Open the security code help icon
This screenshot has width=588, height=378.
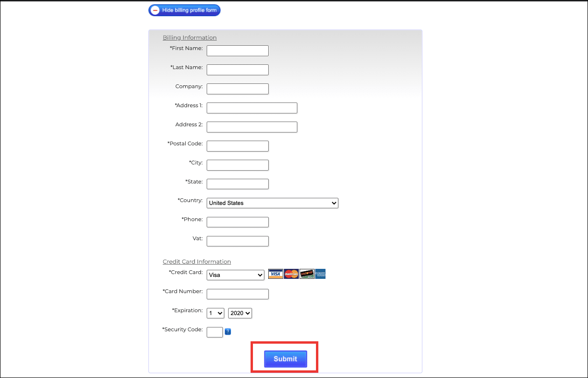coord(228,332)
